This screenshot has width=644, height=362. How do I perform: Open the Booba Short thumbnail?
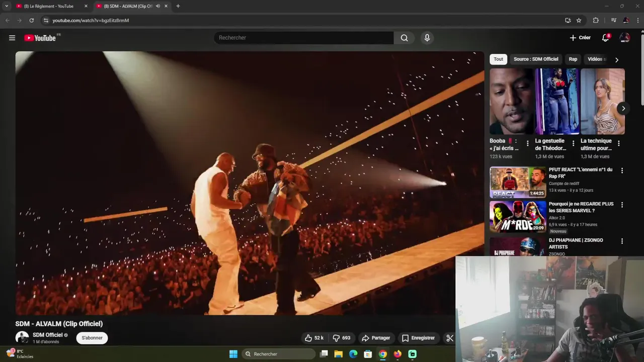pyautogui.click(x=512, y=102)
